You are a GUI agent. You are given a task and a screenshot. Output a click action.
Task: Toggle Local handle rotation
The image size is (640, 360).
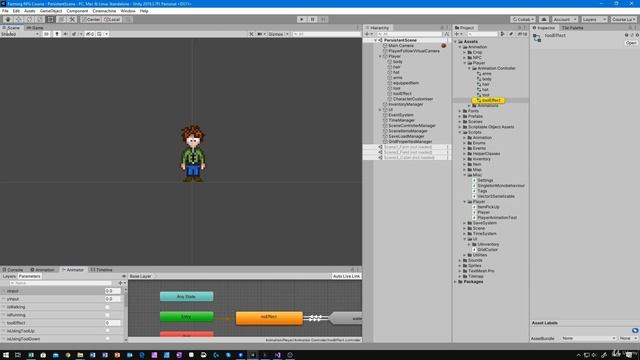112,19
